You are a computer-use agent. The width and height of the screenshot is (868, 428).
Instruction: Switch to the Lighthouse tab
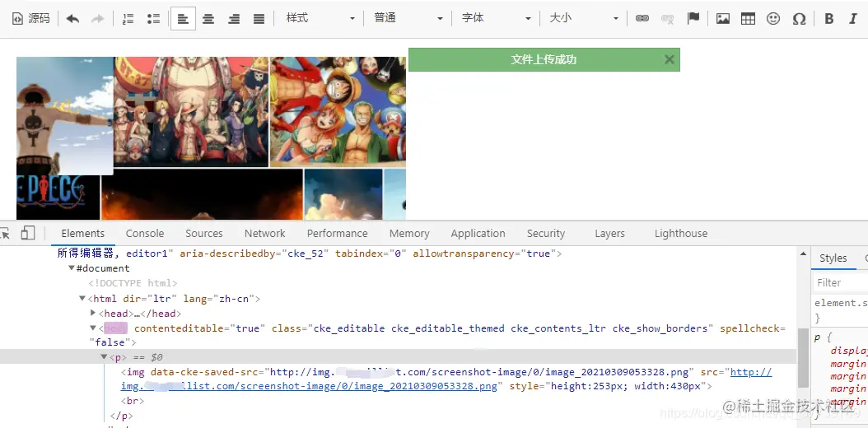pyautogui.click(x=681, y=234)
